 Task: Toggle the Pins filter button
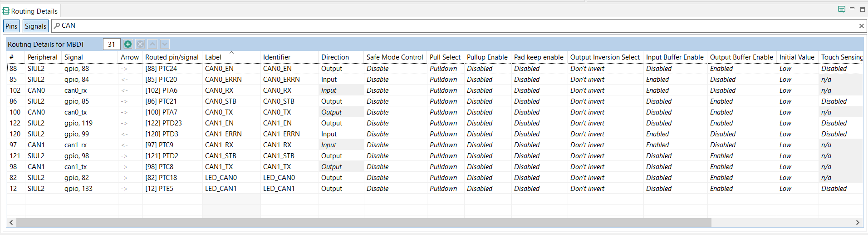[x=11, y=26]
